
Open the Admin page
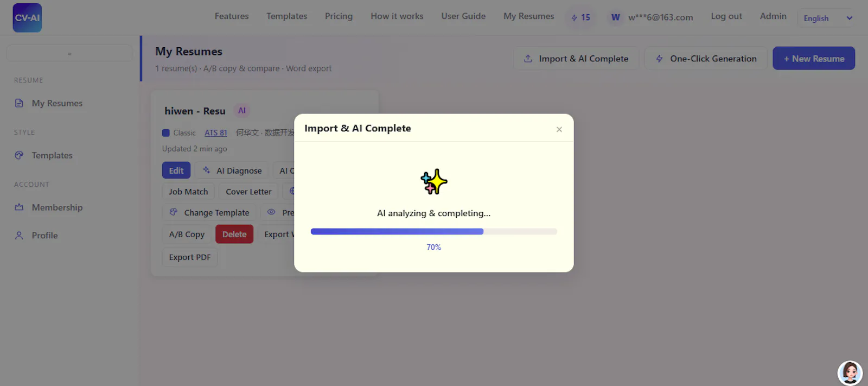tap(773, 16)
